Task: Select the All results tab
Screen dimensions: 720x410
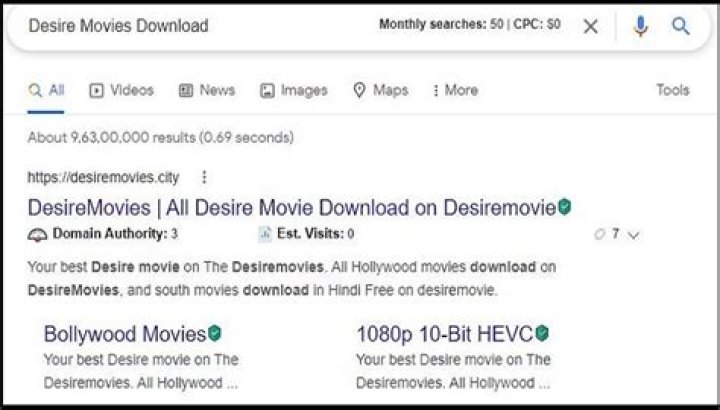Action: point(46,90)
